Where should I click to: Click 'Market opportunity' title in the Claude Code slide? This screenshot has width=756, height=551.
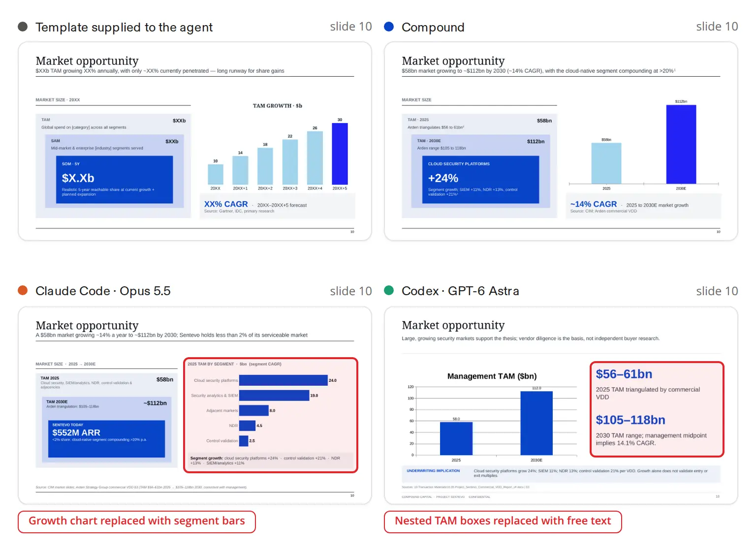[x=87, y=326]
